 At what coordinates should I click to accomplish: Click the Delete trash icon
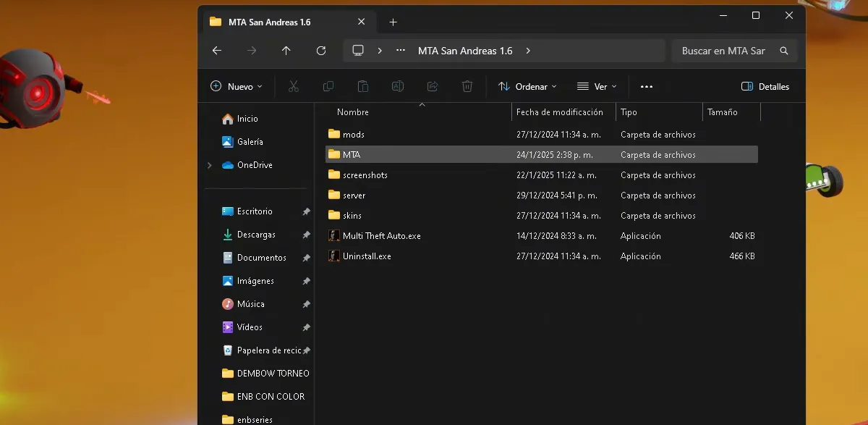pyautogui.click(x=467, y=86)
